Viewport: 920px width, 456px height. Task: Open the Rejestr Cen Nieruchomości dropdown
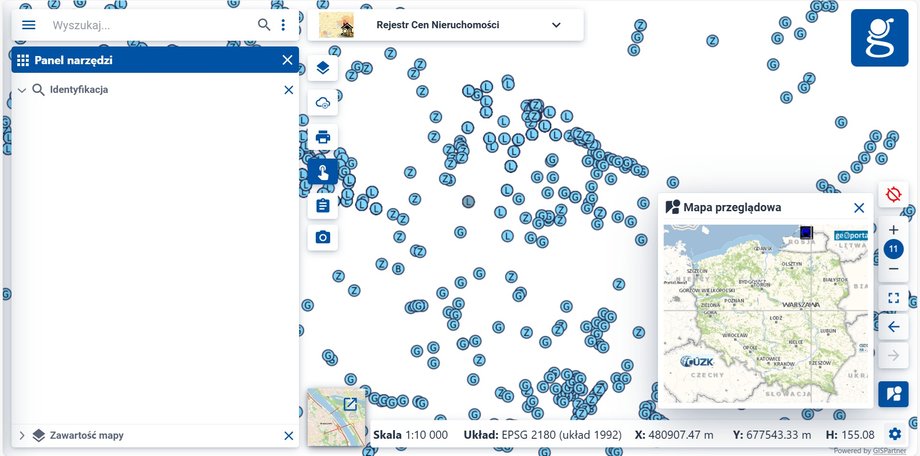(556, 25)
